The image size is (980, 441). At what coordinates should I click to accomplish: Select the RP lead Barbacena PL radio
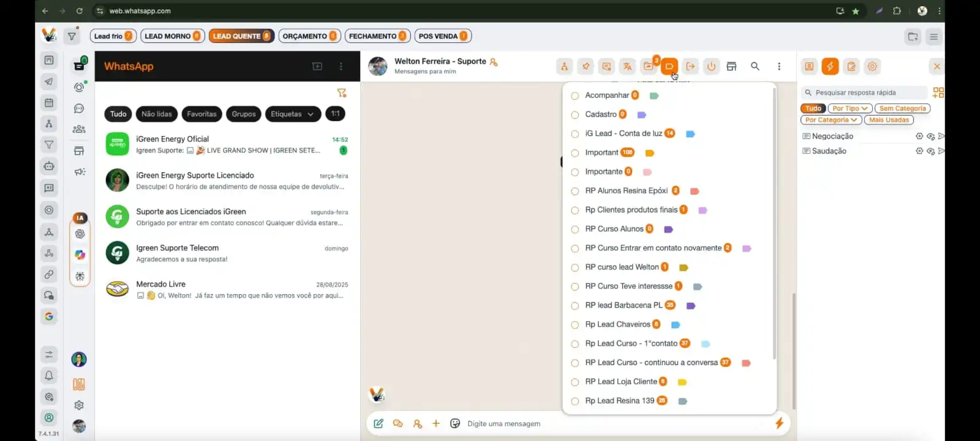575,306
